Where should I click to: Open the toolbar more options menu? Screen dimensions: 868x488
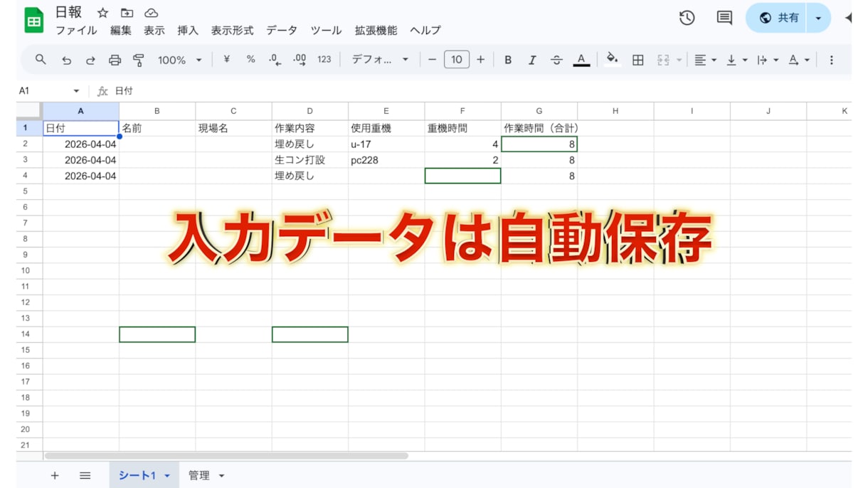pyautogui.click(x=831, y=60)
